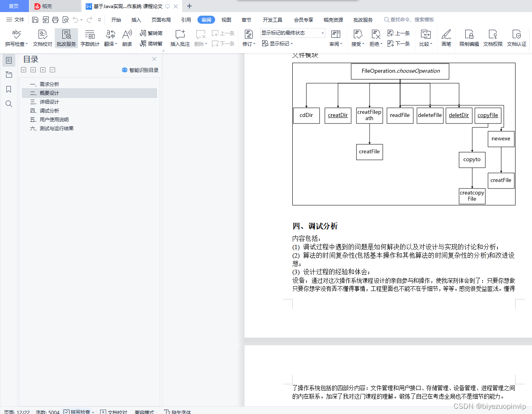This screenshot has width=532, height=414.
Task: Open 文档校对 document proofreading
Action: coord(42,38)
